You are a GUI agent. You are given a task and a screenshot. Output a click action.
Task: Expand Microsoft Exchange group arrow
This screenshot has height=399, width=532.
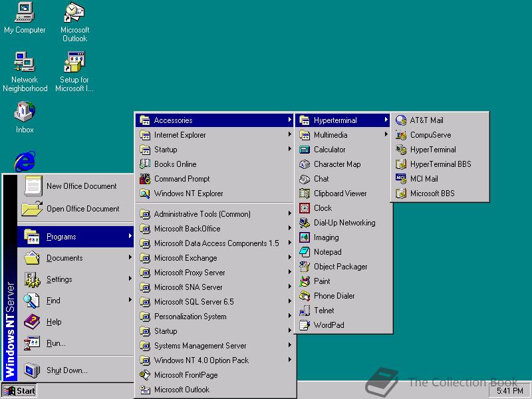[x=289, y=257]
